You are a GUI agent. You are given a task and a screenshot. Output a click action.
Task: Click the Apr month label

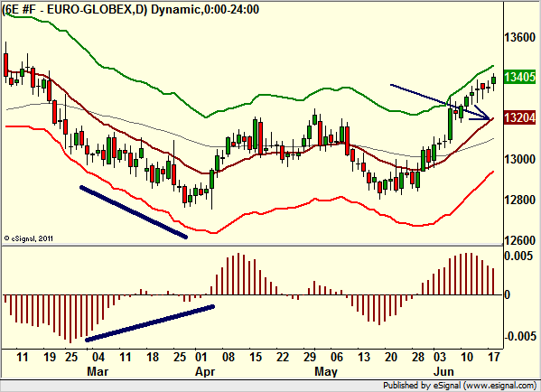(x=205, y=371)
